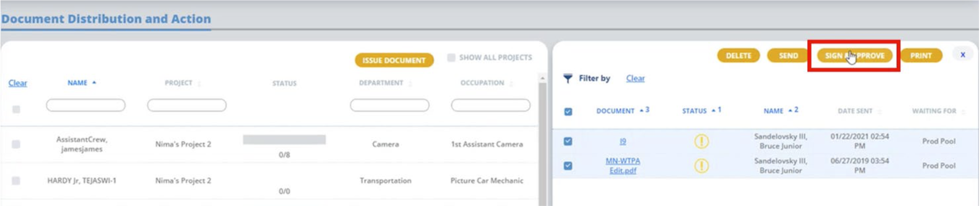Click the Issue Document button
980x206 pixels.
[394, 60]
